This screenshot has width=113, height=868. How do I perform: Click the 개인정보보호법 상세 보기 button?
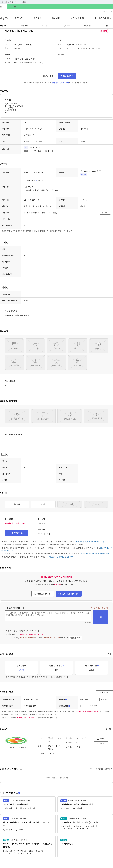click(43, 594)
